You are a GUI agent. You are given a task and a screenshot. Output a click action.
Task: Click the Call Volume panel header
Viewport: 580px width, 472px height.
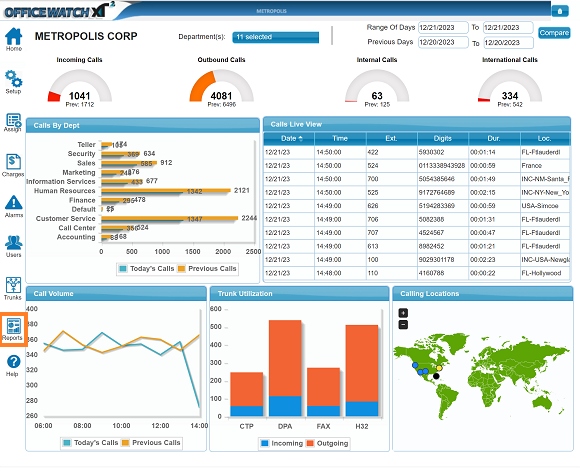(116, 294)
